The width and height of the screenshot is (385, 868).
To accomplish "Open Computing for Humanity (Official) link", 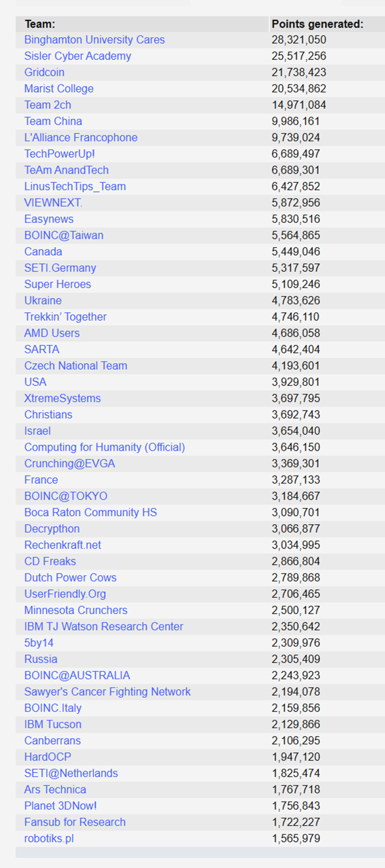I will [104, 447].
